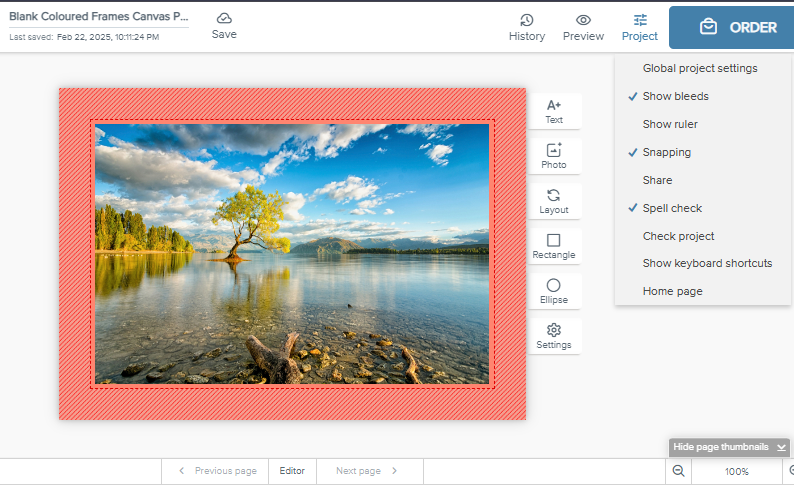
Task: Select the lake photo on canvas
Action: [x=292, y=254]
